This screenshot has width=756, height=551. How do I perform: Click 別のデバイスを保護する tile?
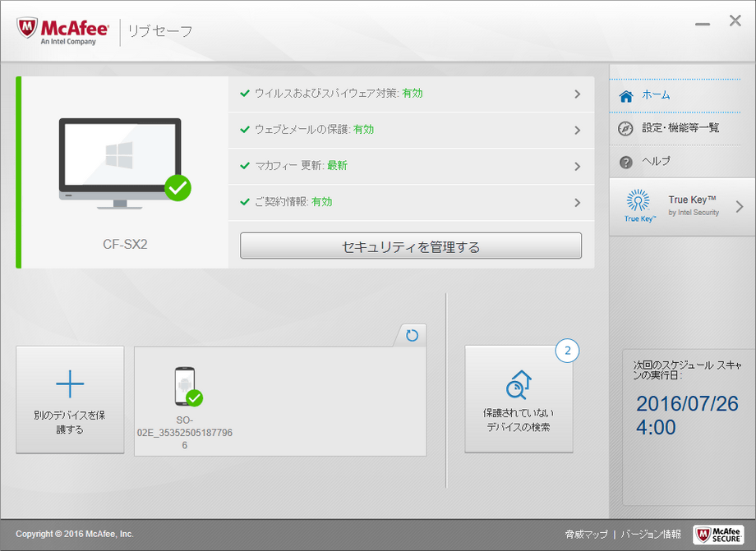tap(70, 400)
